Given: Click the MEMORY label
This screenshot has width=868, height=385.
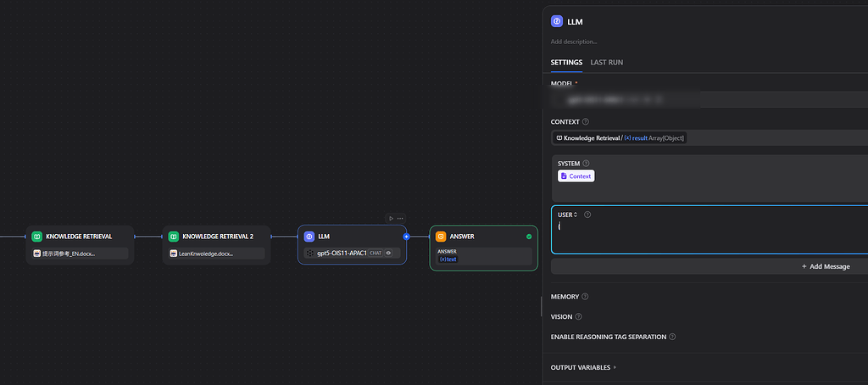Looking at the screenshot, I should pos(565,297).
